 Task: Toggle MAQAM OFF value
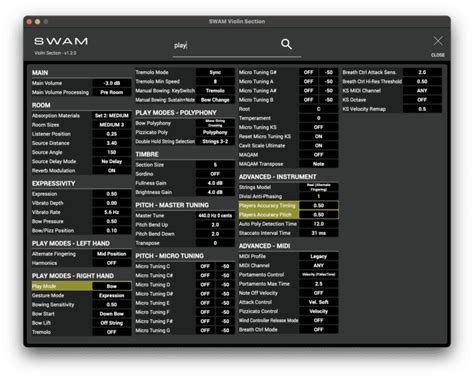(319, 155)
